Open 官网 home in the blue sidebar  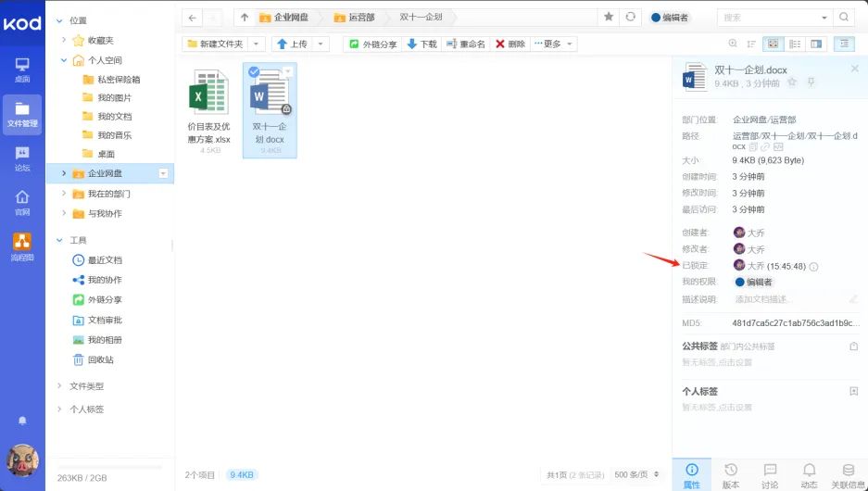[22, 203]
